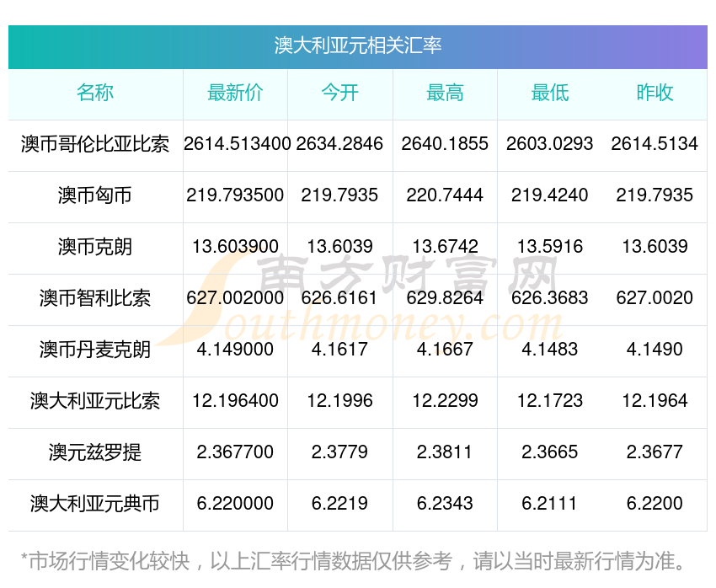The width and height of the screenshot is (716, 588).
Task: Select the 最高 column header
Action: (445, 93)
